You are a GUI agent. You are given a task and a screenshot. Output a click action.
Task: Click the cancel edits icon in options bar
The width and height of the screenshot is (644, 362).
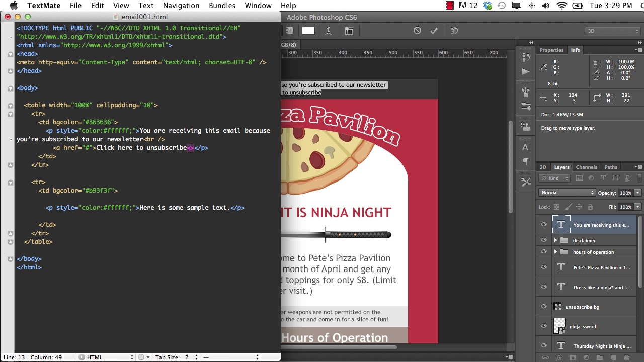[x=417, y=31]
